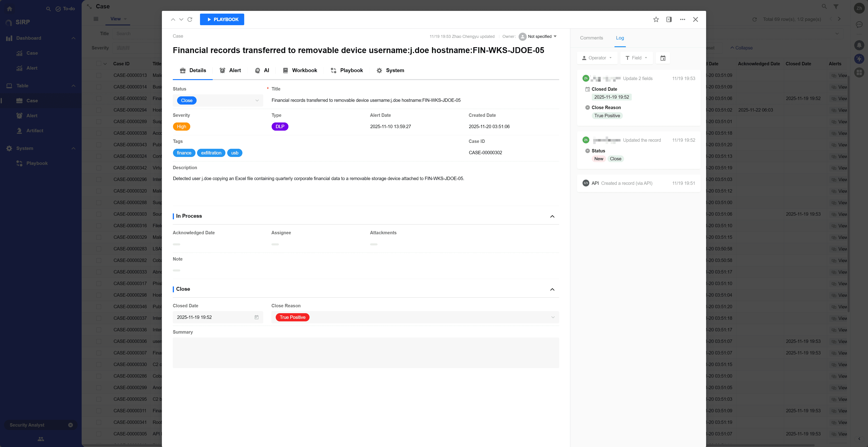Run the PLAYBOOK button

(222, 20)
